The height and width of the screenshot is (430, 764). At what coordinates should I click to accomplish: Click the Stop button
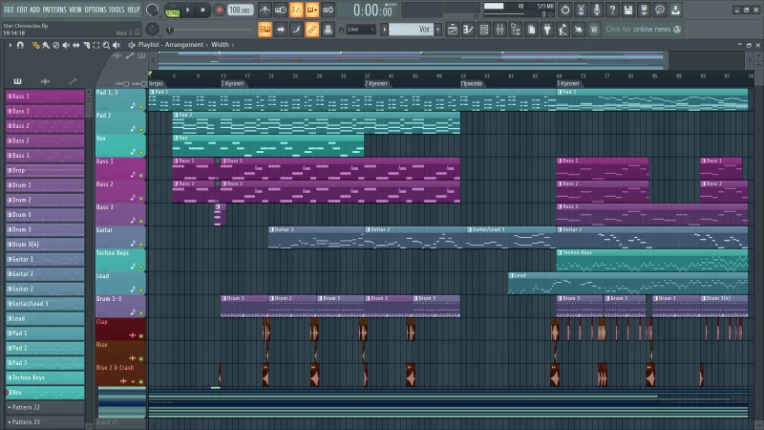203,10
